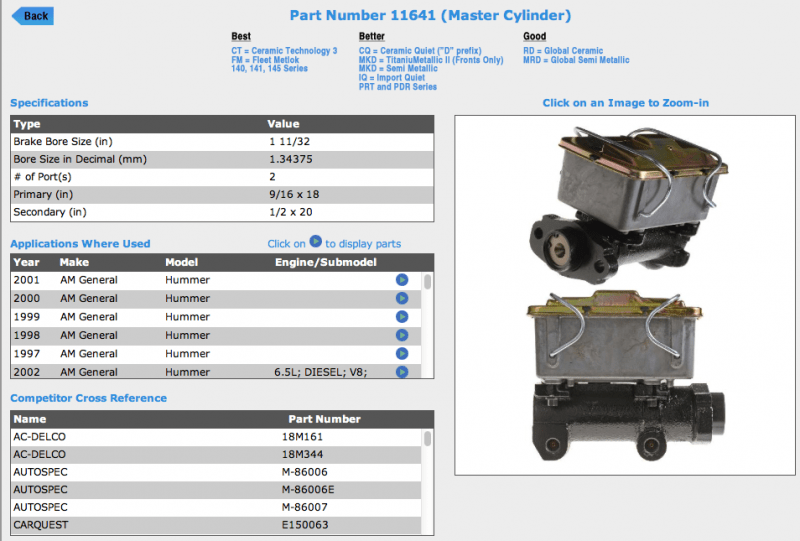This screenshot has width=800, height=541.
Task: Click the Value column header in Specifications
Action: click(283, 124)
